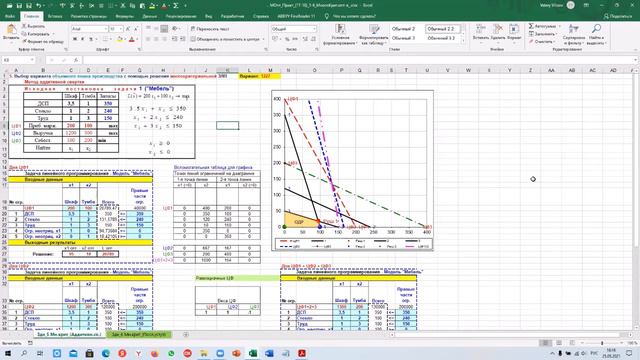Viewport: 640px width, 360px height.
Task: Click the text orientation icon
Action: 175,29
